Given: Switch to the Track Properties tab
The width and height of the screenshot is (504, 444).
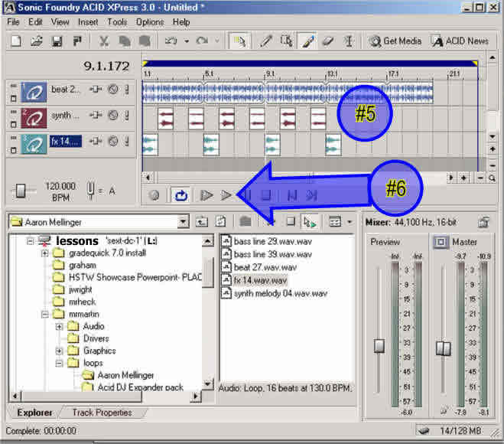Looking at the screenshot, I should pos(102,413).
